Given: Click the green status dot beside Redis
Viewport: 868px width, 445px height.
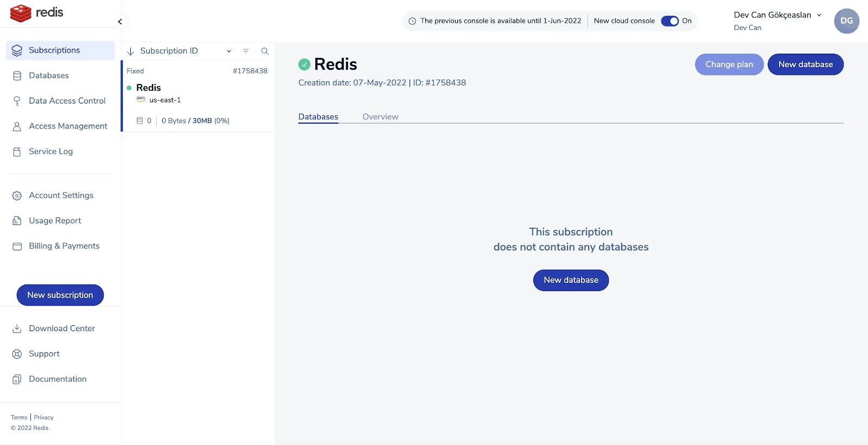Looking at the screenshot, I should (x=129, y=88).
